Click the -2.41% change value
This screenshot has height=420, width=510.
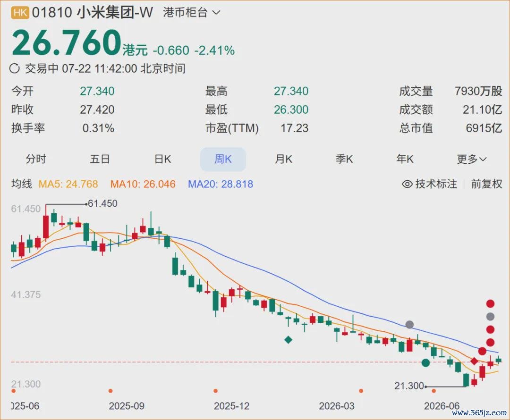tap(215, 50)
